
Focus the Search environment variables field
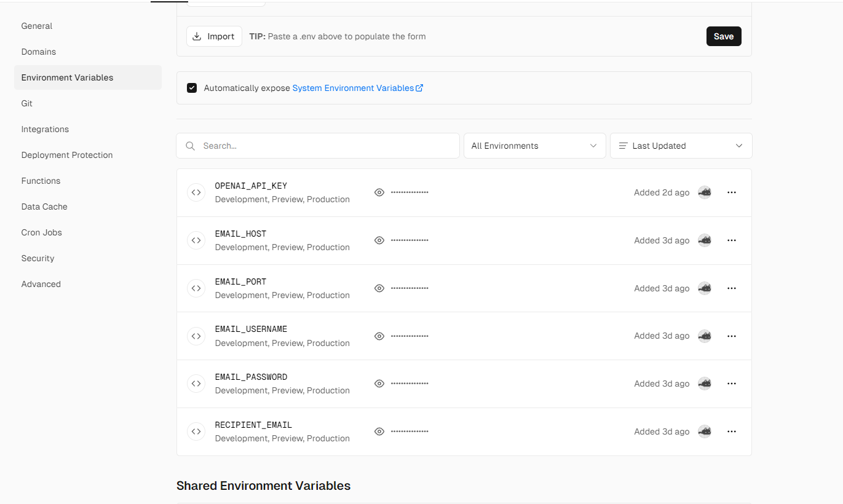pyautogui.click(x=318, y=146)
